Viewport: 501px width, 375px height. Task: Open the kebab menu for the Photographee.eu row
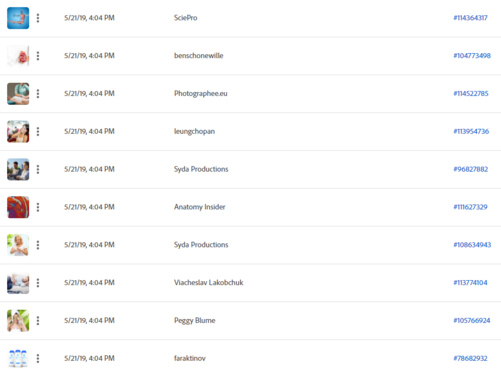point(38,94)
